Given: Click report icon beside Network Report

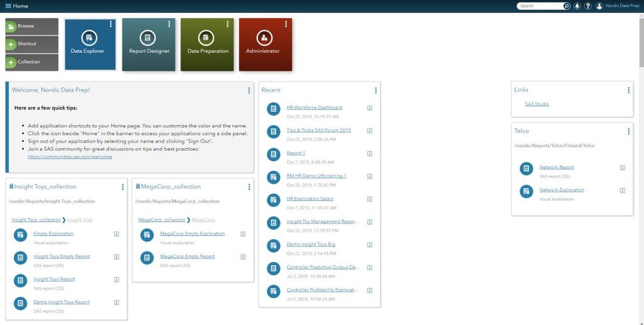Looking at the screenshot, I should (x=526, y=168).
